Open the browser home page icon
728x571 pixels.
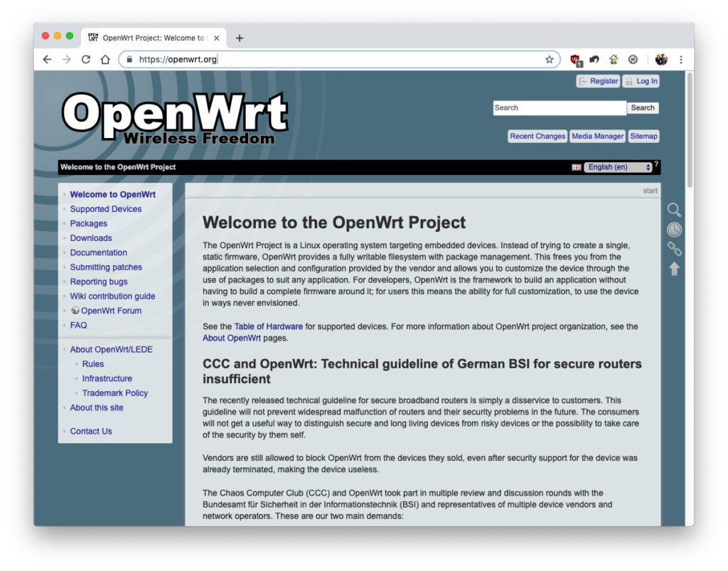(x=105, y=60)
